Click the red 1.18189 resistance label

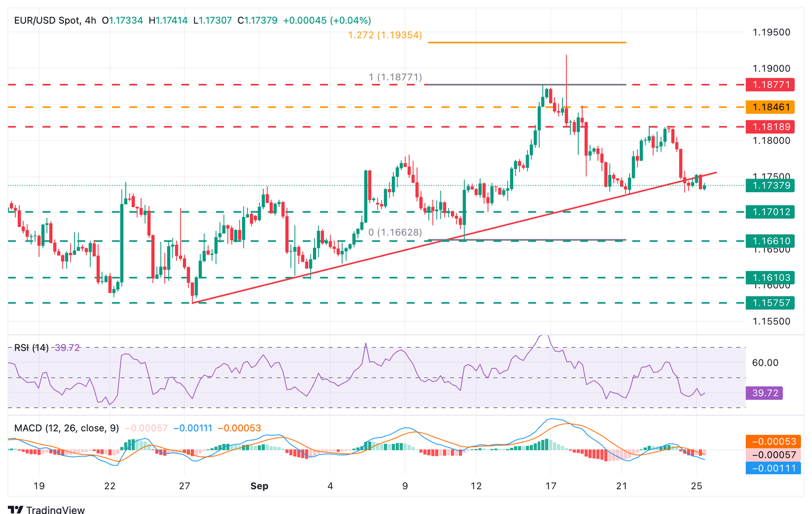pyautogui.click(x=770, y=127)
